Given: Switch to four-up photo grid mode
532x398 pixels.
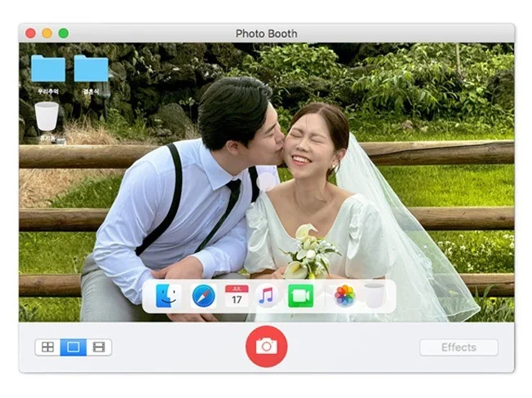Looking at the screenshot, I should [x=48, y=347].
